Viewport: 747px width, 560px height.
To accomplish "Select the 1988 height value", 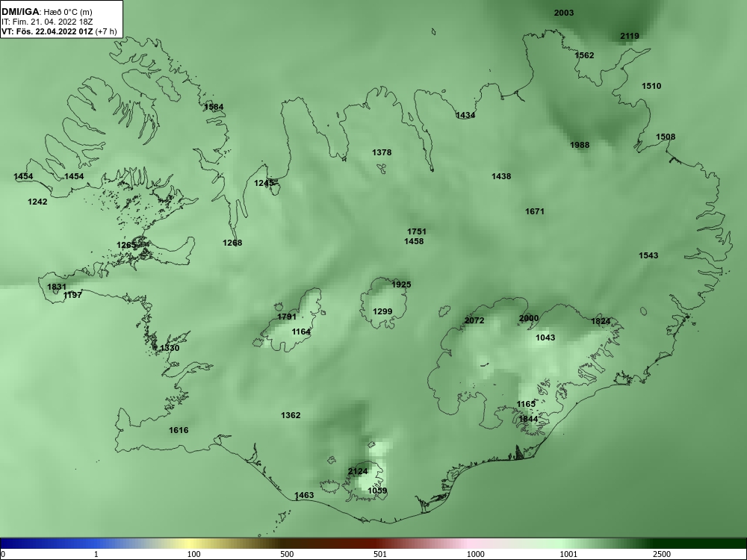I will [x=580, y=145].
